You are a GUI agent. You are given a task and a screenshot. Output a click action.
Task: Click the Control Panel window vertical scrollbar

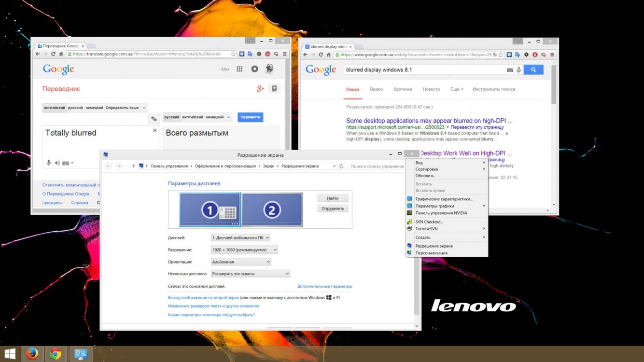(418, 241)
